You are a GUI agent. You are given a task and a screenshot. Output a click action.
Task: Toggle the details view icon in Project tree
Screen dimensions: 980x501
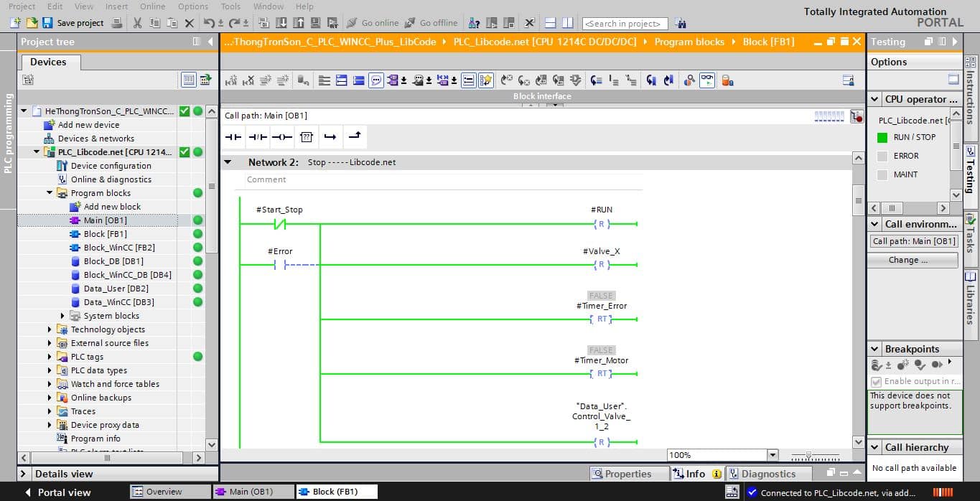188,80
